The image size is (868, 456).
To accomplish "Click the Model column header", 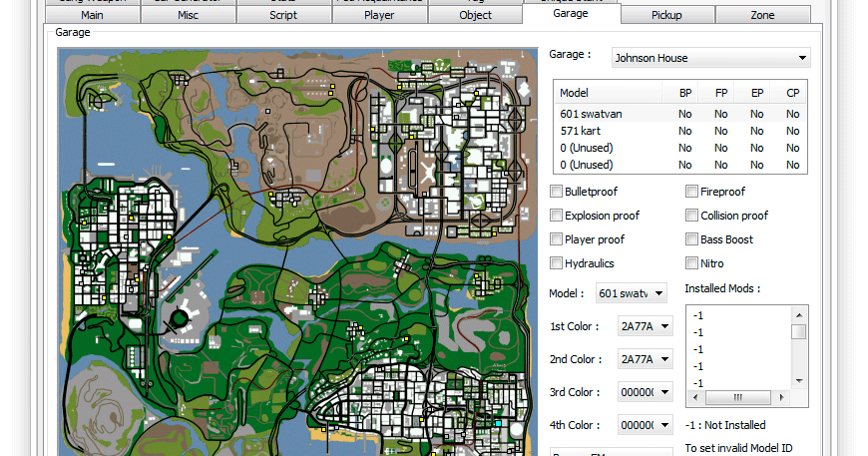I will point(609,93).
